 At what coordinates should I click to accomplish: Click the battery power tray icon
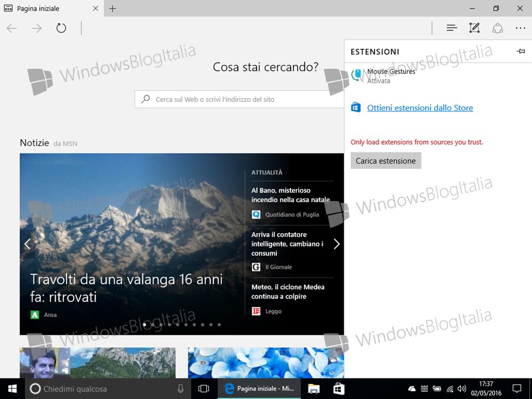[437, 389]
